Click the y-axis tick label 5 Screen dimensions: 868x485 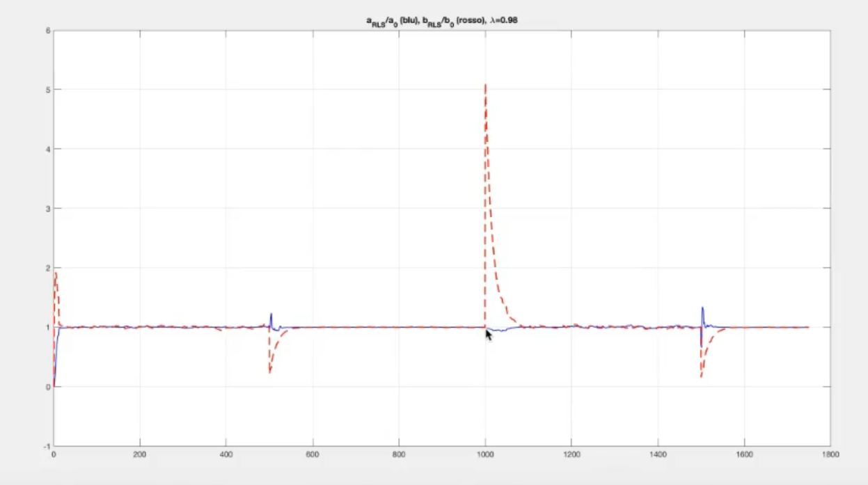click(47, 90)
